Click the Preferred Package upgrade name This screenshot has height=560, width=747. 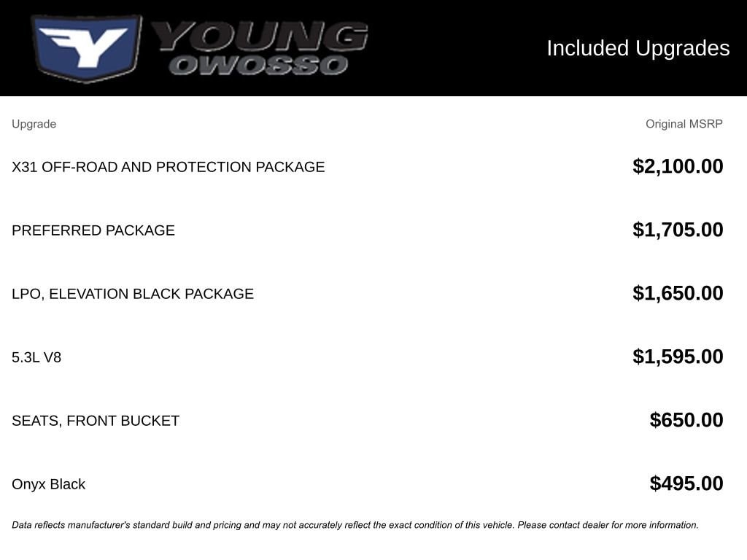click(93, 230)
